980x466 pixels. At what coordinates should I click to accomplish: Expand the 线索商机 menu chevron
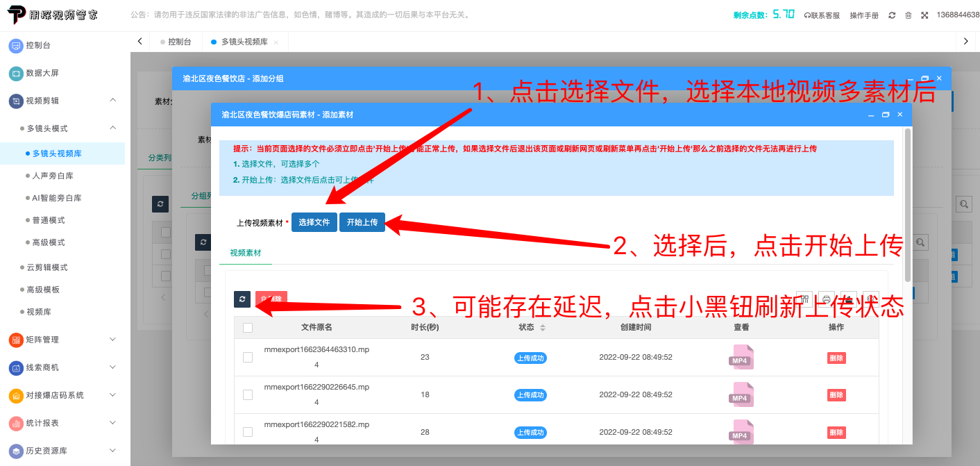[113, 367]
